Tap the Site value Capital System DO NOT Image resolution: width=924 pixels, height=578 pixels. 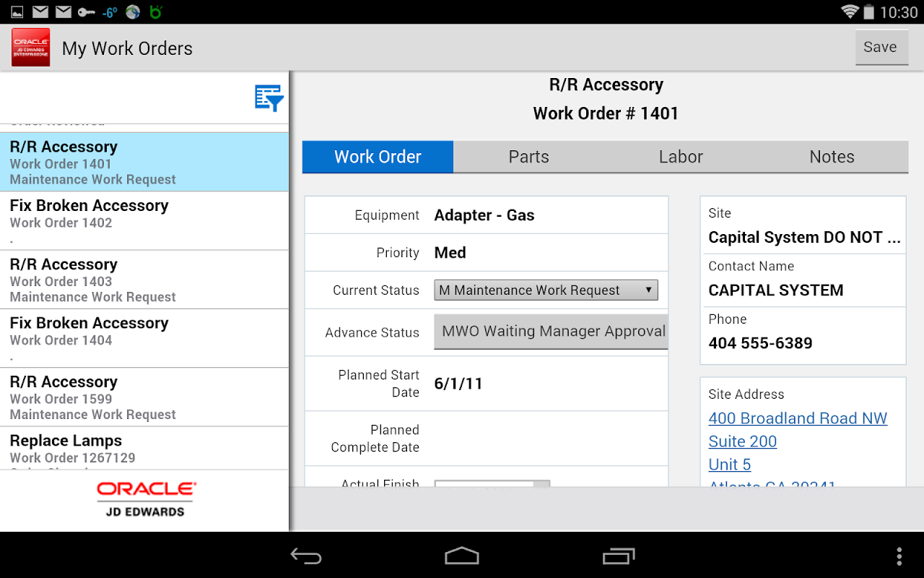[804, 238]
